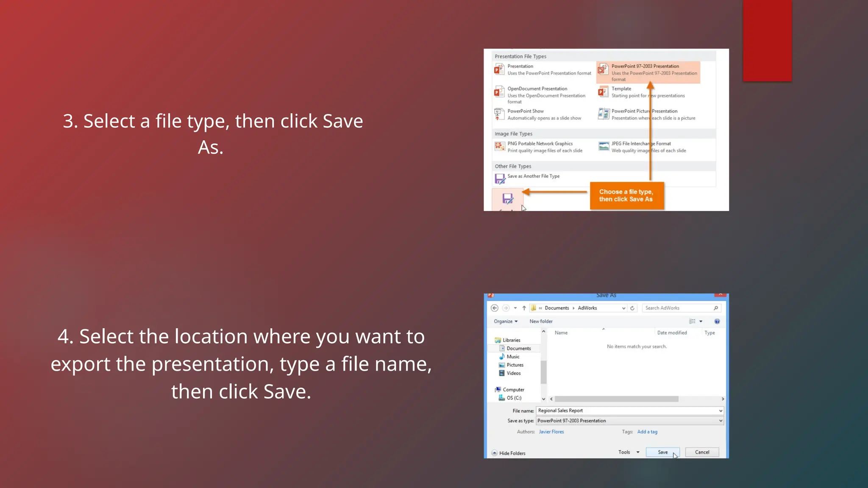This screenshot has height=488, width=868.
Task: Click the large Save As button
Action: tap(507, 200)
